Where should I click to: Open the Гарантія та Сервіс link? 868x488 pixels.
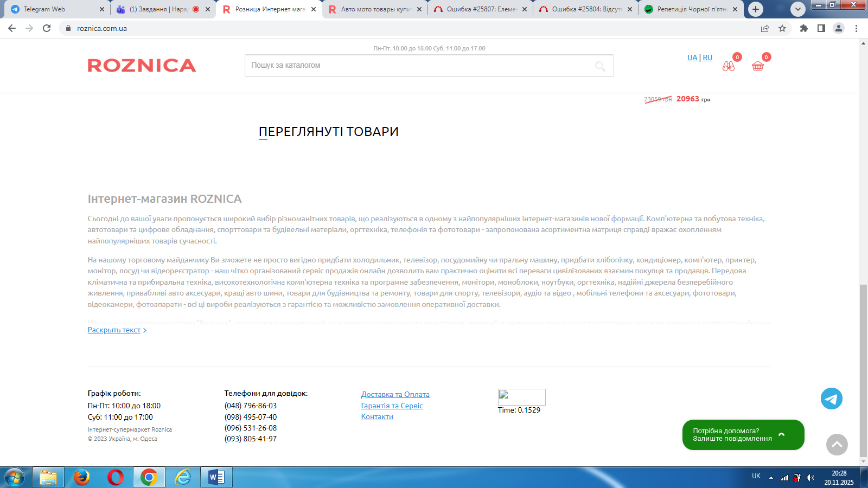click(392, 406)
